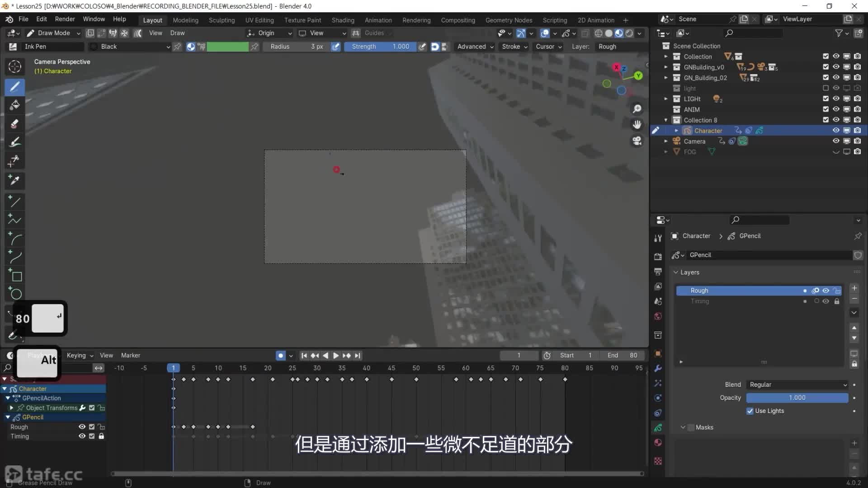Open the Draw Mode dropdown

(53, 33)
